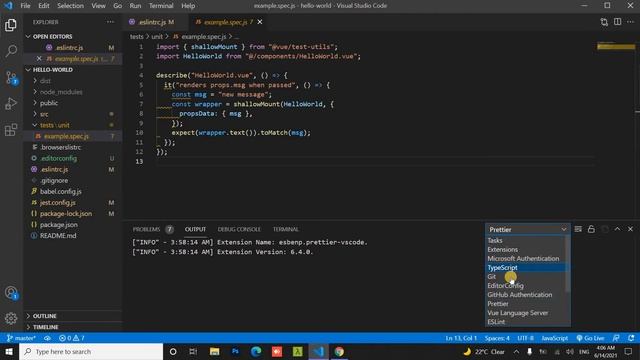Split the editor to the right
This screenshot has height=360, width=640.
(618, 22)
